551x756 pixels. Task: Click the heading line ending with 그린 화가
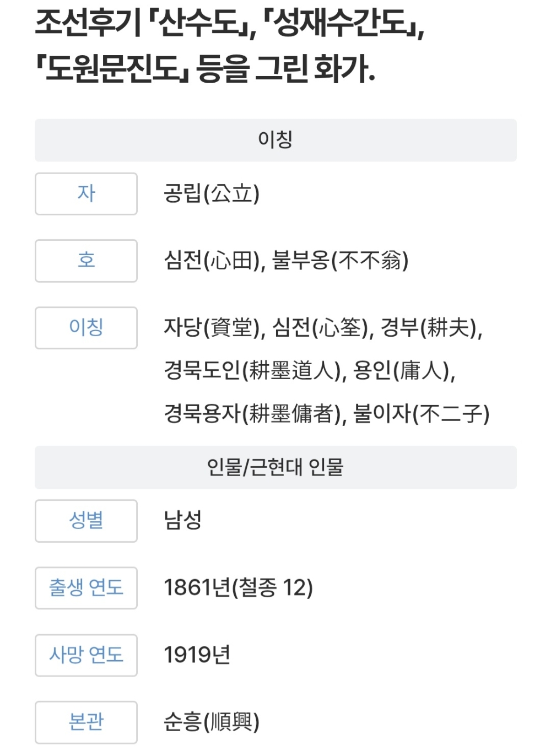pos(205,69)
